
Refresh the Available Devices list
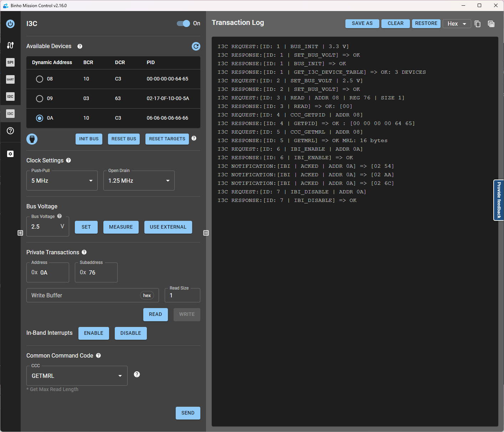pos(196,46)
